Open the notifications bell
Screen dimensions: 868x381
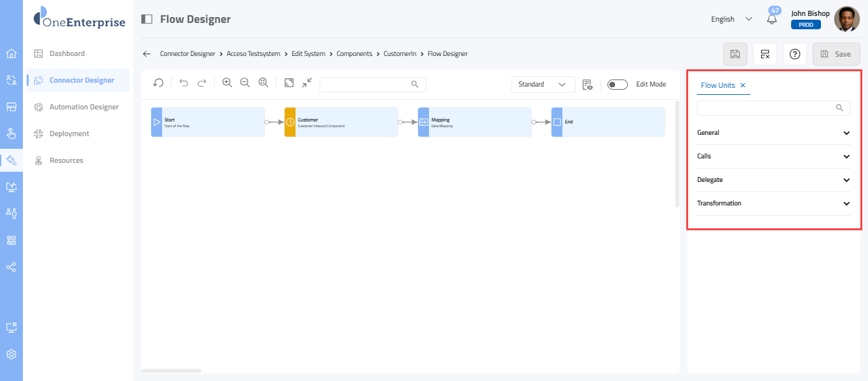772,19
